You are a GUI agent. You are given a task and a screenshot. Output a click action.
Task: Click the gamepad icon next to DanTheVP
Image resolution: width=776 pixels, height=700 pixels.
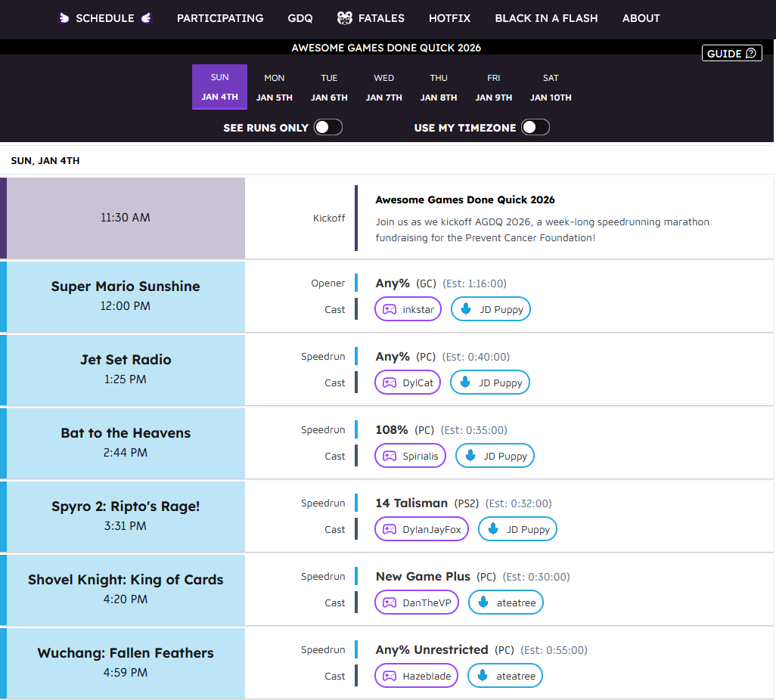tap(390, 602)
